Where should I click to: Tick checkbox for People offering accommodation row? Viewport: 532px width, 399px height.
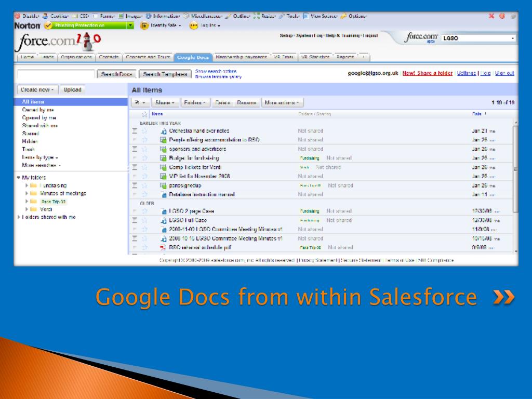coord(135,140)
